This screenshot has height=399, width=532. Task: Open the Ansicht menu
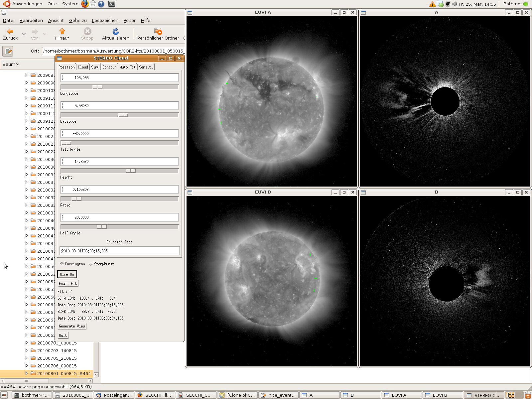tap(56, 20)
